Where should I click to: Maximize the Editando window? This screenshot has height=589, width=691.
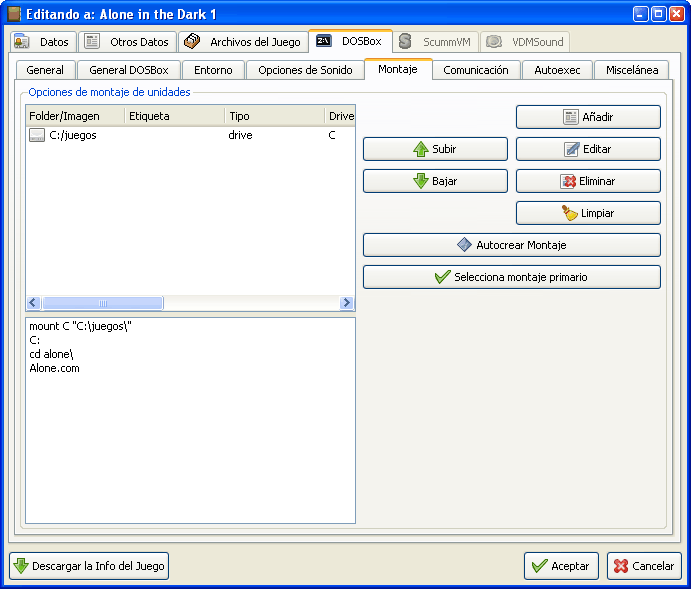coord(659,14)
